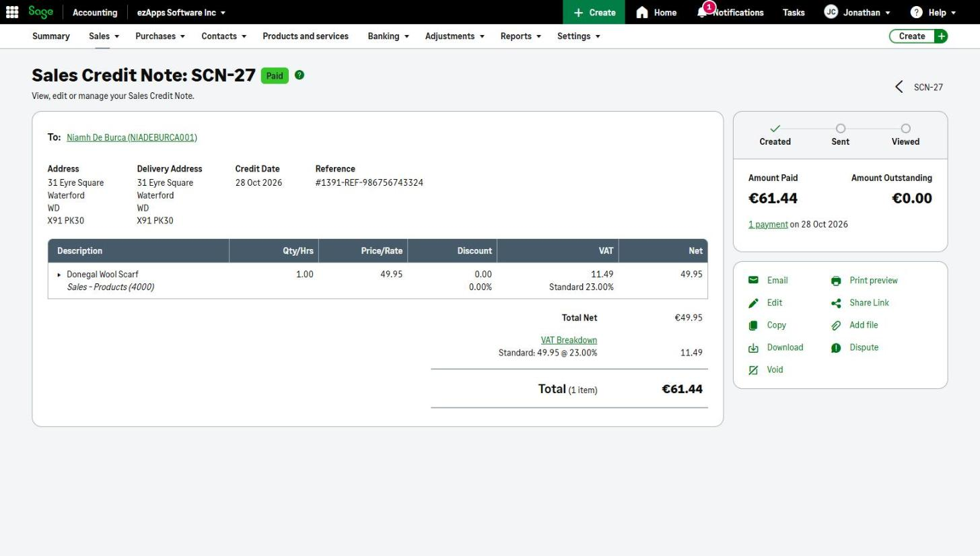Click the Void icon
The image size is (980, 556).
pos(753,370)
